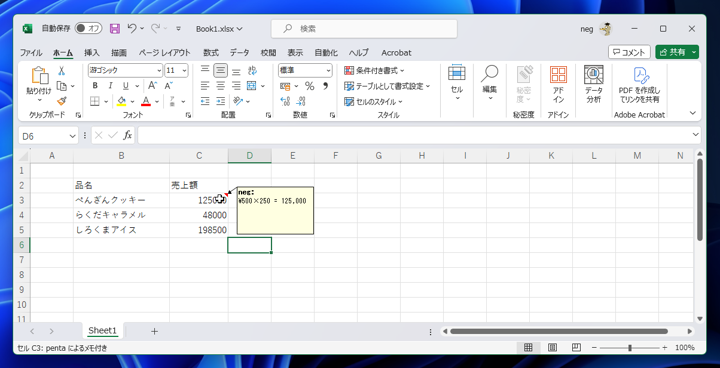Image resolution: width=720 pixels, height=368 pixels.
Task: Expand the formula bar chevron
Action: (x=696, y=135)
